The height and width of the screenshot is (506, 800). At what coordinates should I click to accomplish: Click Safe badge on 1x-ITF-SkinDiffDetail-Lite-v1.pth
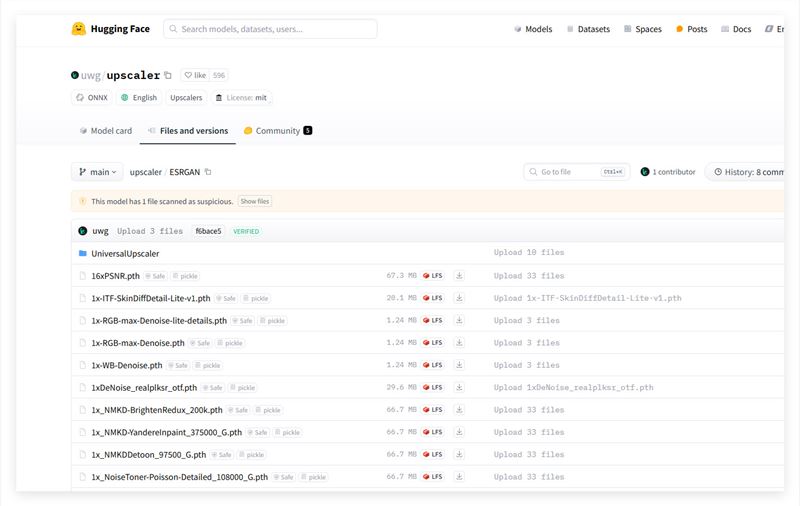click(x=226, y=298)
